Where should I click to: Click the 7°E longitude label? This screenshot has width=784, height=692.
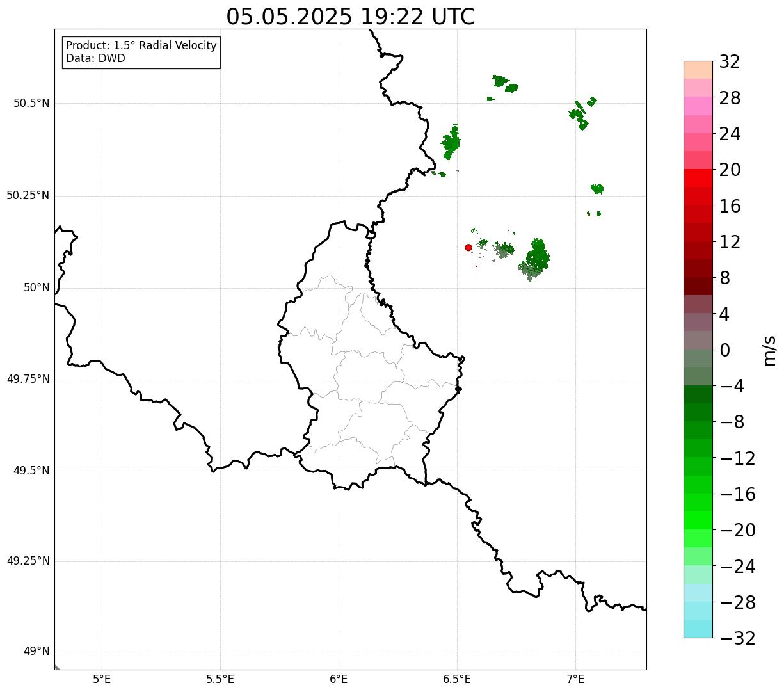575,679
